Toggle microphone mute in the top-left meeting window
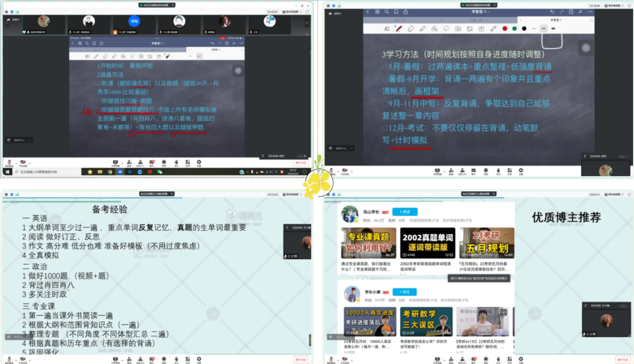Image resolution: width=634 pixels, height=364 pixels. click(8, 162)
